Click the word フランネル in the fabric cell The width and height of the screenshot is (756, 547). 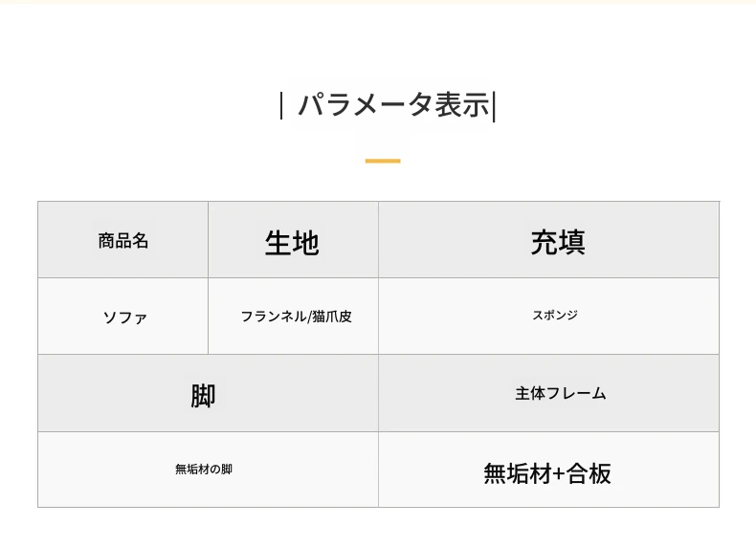[274, 316]
